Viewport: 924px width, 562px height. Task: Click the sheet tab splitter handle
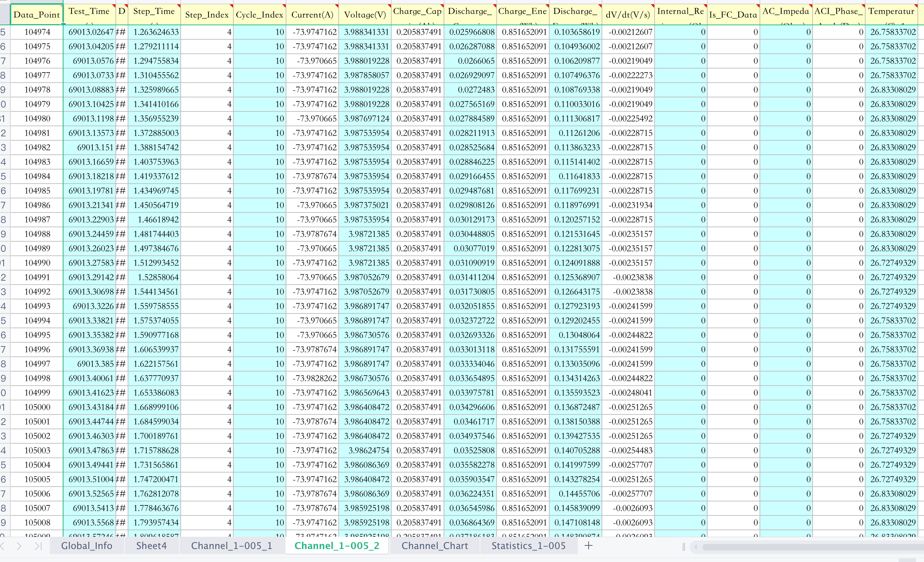(684, 547)
